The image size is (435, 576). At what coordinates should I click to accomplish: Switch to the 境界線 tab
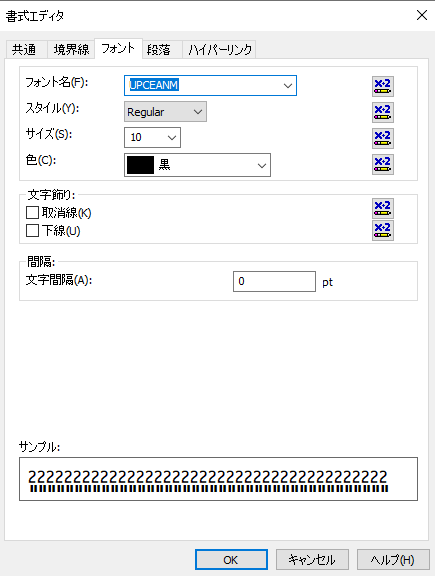[x=71, y=49]
